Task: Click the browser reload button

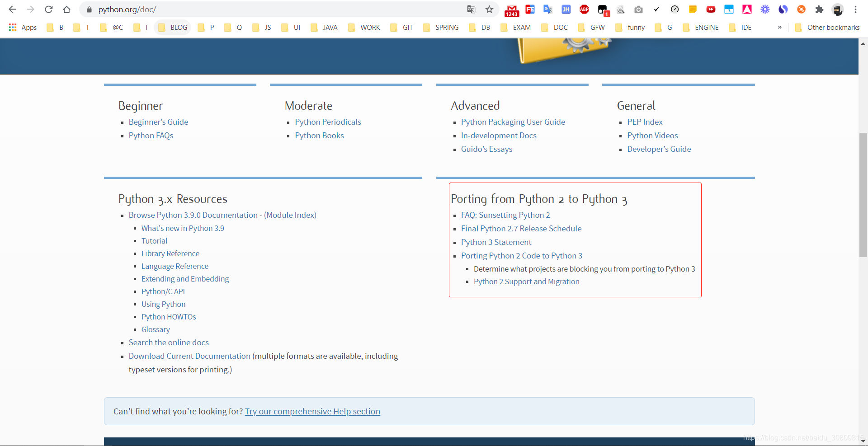Action: tap(48, 9)
